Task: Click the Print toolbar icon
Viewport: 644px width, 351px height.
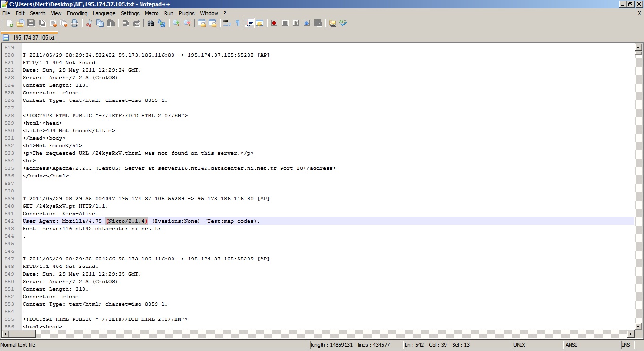Action: pos(74,23)
